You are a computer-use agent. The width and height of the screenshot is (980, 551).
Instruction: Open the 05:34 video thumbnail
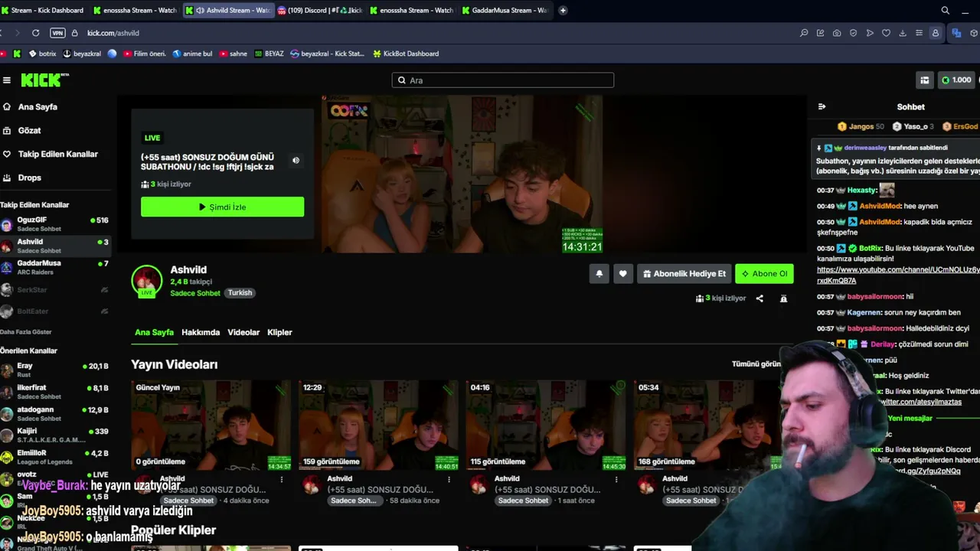(708, 425)
